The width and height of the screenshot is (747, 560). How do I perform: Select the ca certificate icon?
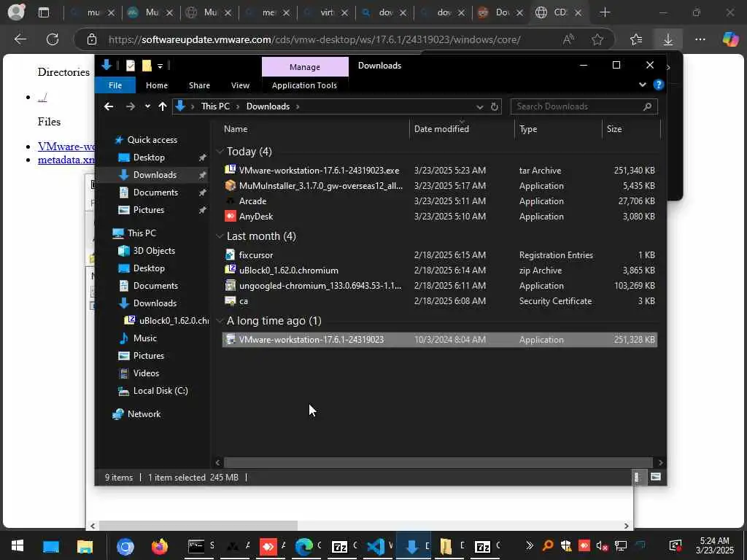pyautogui.click(x=231, y=301)
